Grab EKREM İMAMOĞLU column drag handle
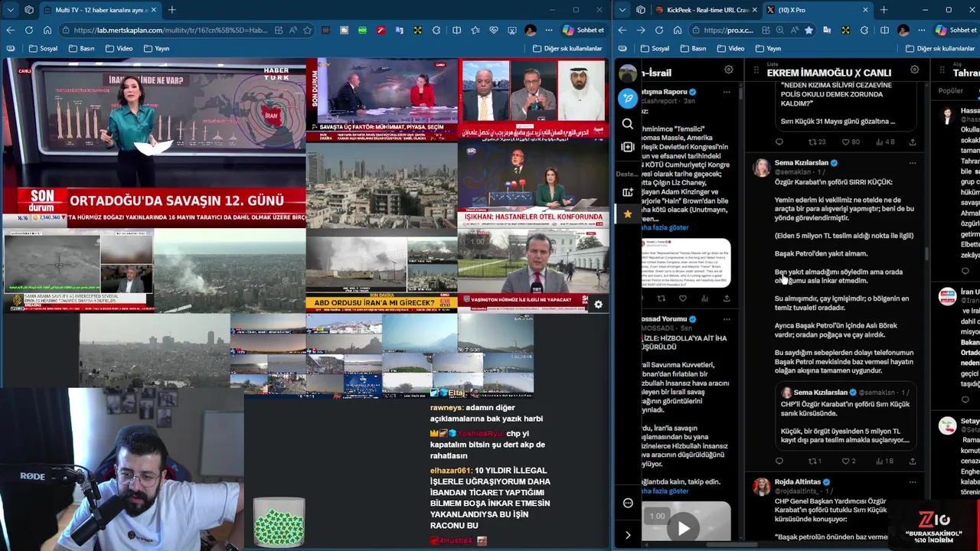This screenshot has height=551, width=980. [x=756, y=70]
